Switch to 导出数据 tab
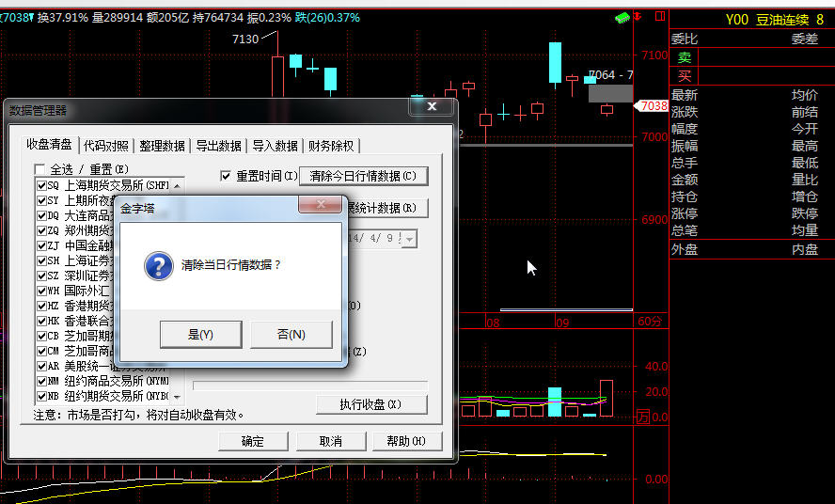 [x=218, y=146]
